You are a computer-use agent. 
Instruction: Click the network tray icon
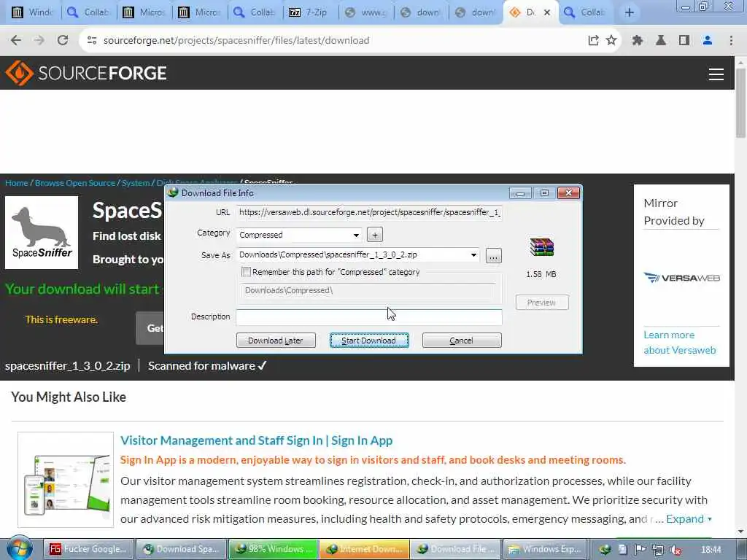point(658,550)
